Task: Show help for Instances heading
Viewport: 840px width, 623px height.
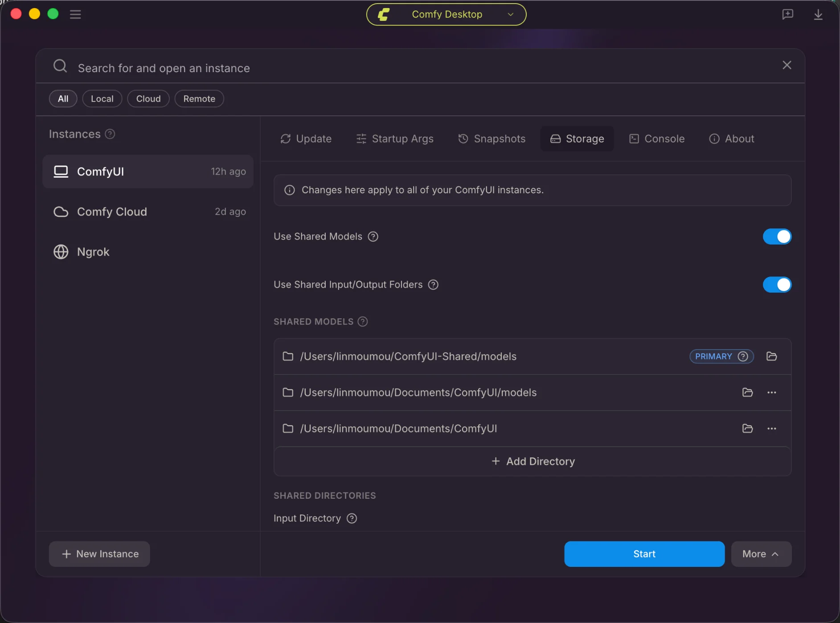Action: (x=110, y=134)
